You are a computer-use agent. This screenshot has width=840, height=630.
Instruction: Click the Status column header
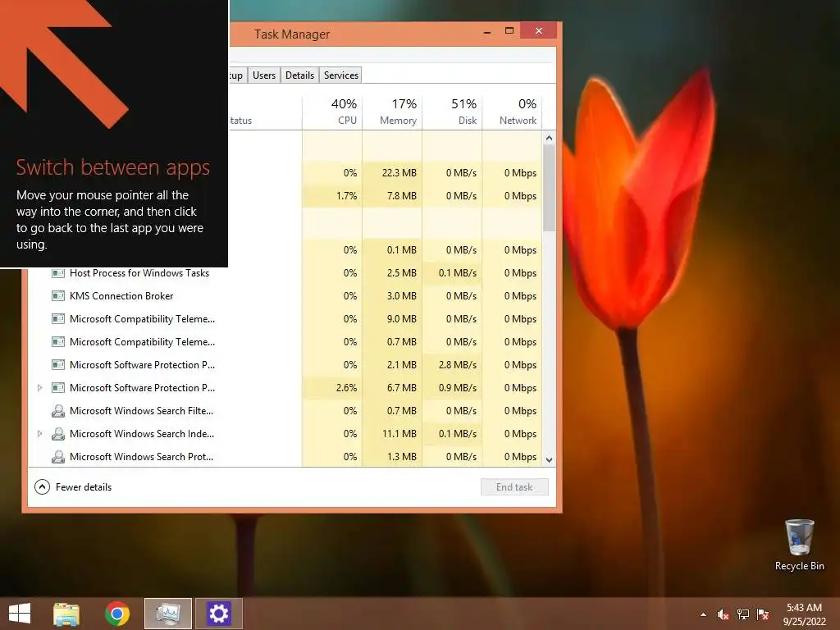[266, 112]
